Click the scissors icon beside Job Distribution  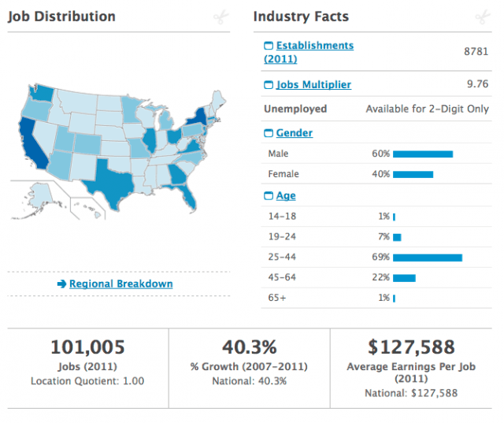coord(220,17)
